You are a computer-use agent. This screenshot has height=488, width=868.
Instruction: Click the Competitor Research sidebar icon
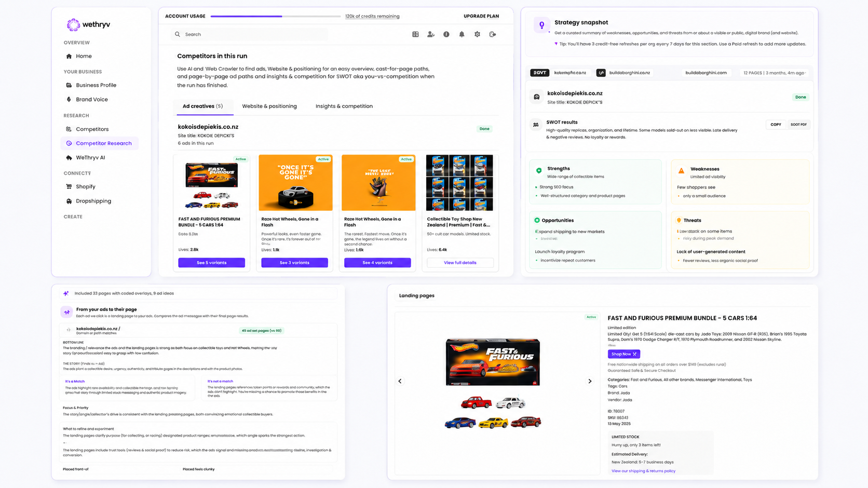click(69, 143)
